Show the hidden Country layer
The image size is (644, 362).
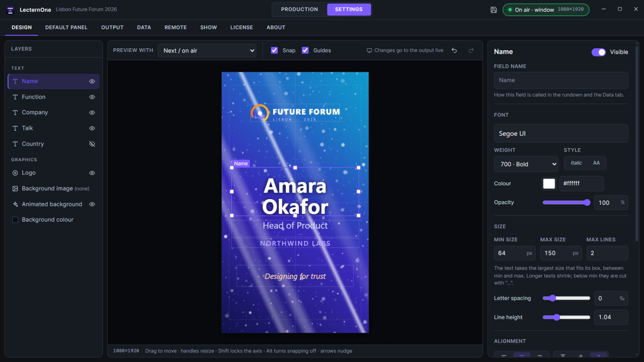[92, 144]
